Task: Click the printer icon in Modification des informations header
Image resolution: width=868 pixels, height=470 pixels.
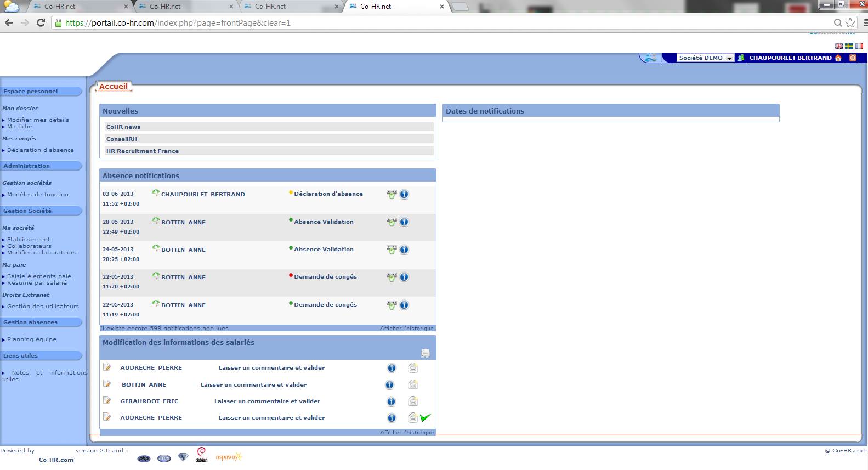Action: (x=426, y=353)
